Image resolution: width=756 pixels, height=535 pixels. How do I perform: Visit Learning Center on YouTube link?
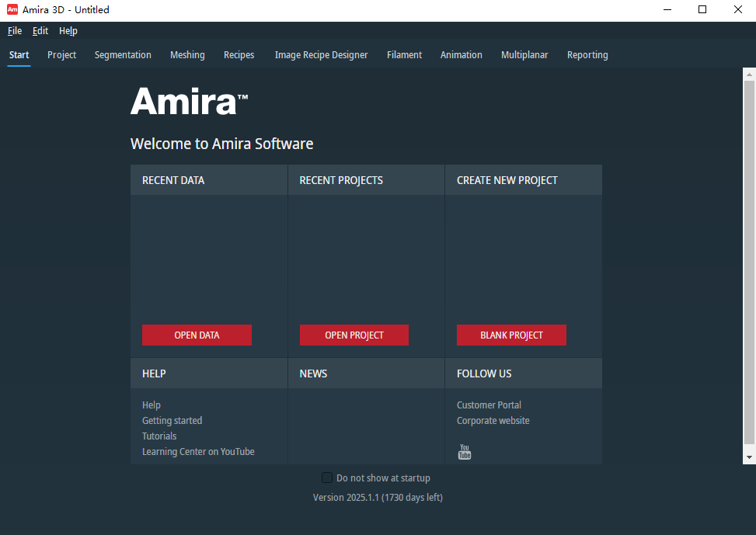coord(198,452)
